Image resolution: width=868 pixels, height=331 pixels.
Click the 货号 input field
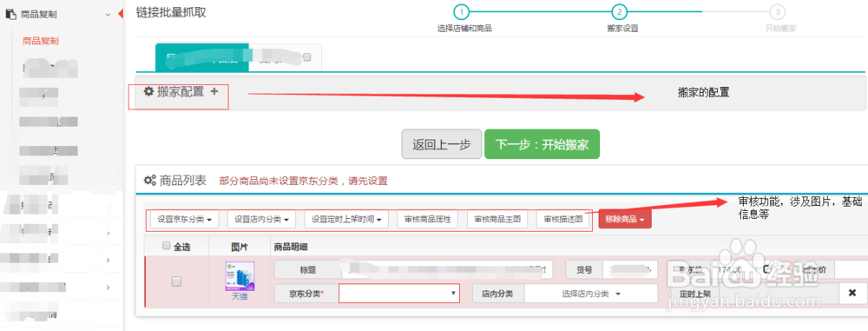click(x=630, y=270)
